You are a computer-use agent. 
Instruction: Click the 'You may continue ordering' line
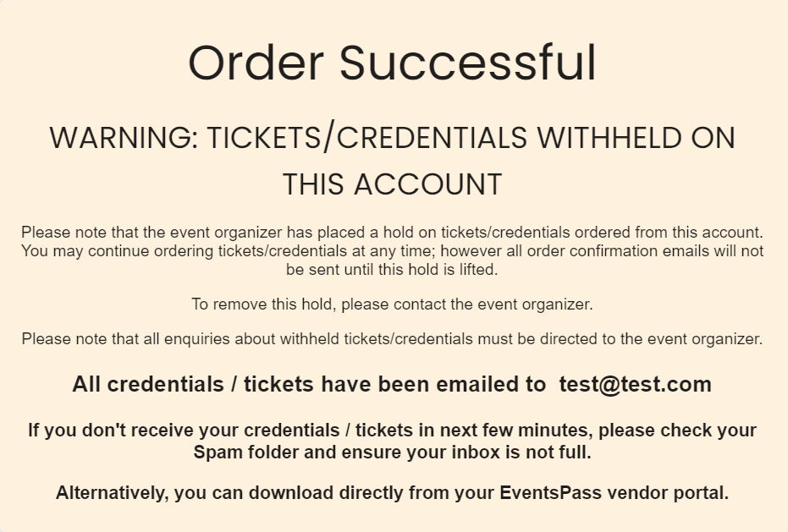(x=392, y=251)
